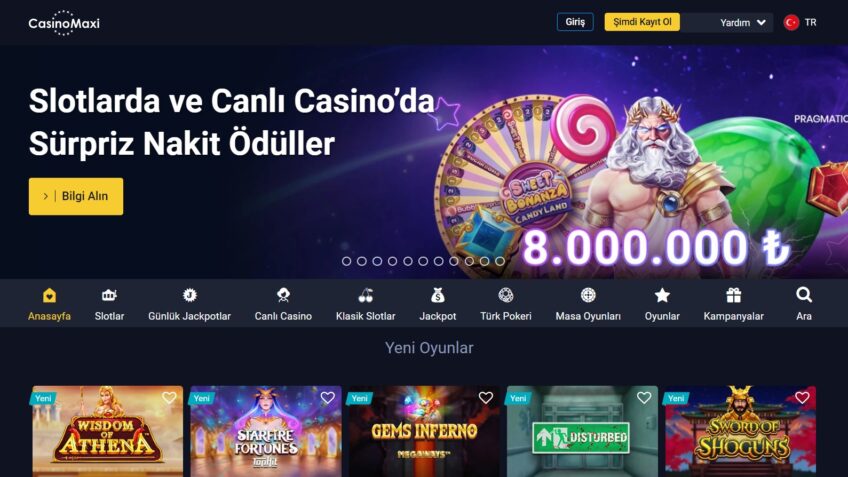Open the Disturbed game thumbnail
The height and width of the screenshot is (477, 848).
(x=582, y=431)
